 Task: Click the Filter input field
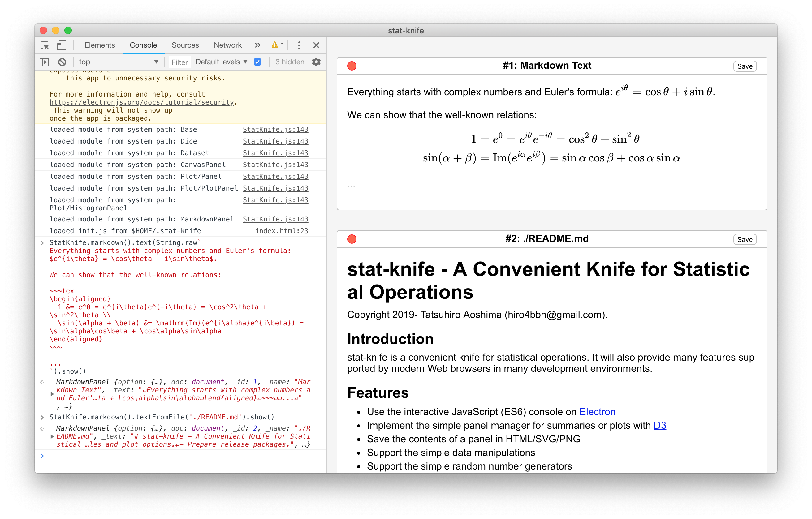coord(179,62)
